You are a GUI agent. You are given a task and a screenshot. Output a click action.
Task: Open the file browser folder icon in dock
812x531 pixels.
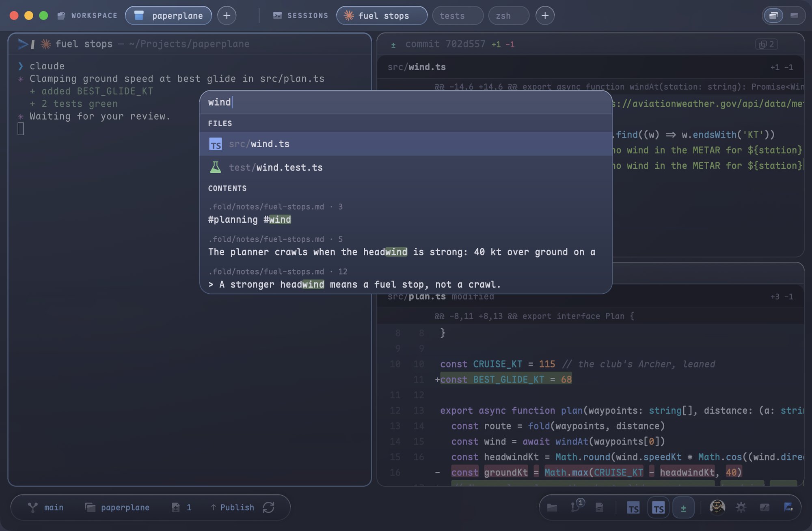click(552, 507)
